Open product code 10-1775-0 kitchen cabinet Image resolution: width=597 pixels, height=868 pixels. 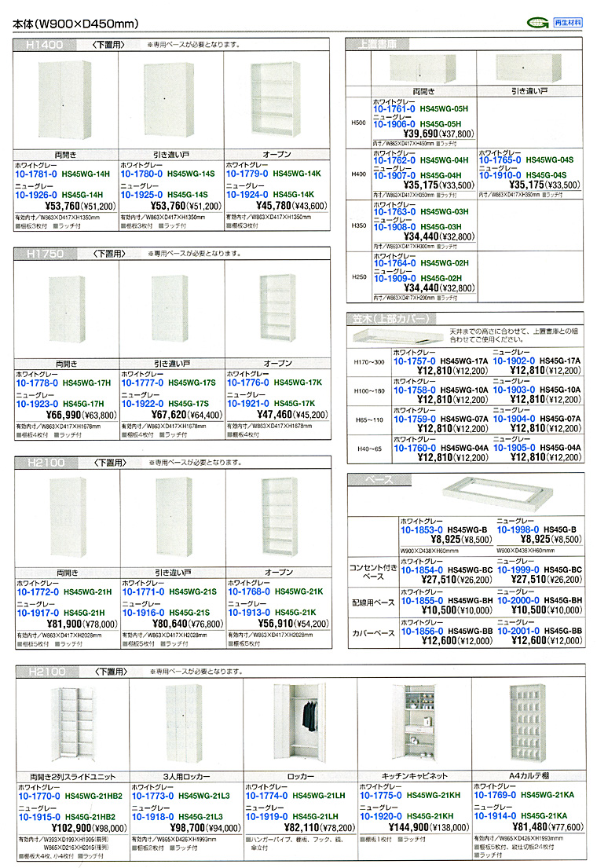tap(380, 796)
